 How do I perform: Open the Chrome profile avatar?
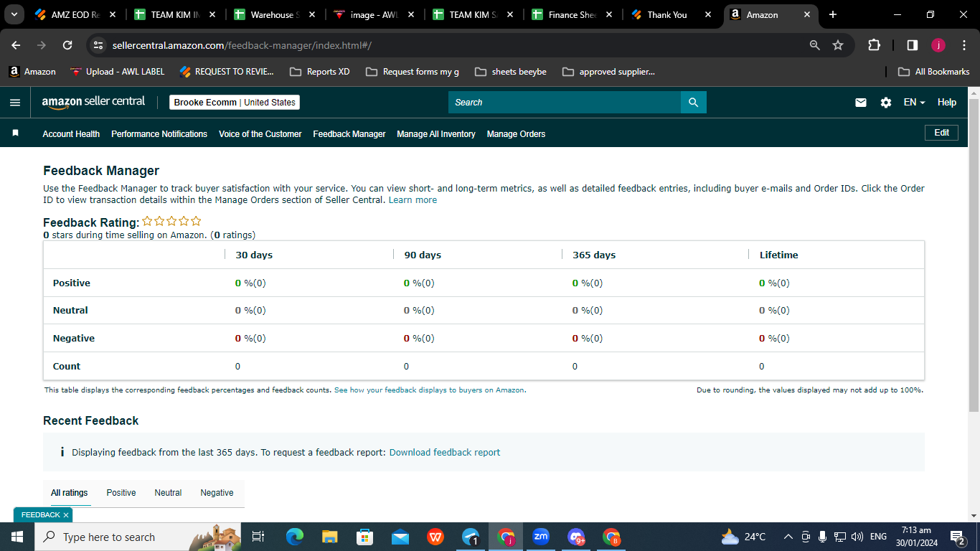[938, 45]
